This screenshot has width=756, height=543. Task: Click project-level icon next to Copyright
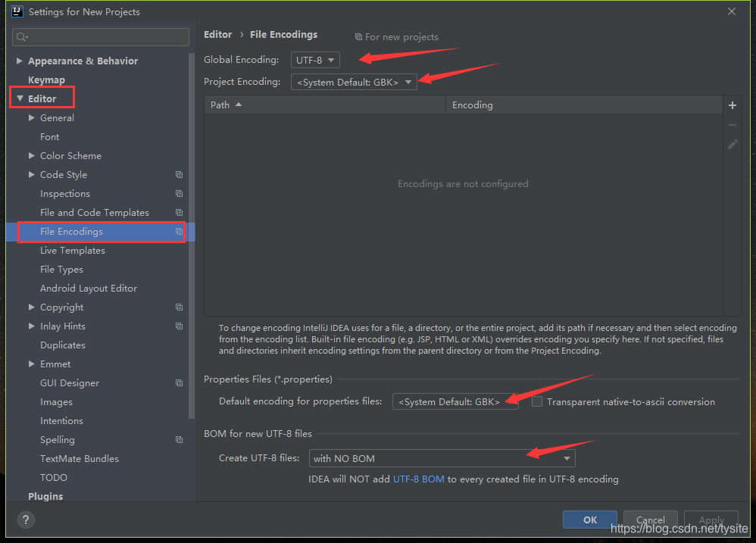[x=179, y=307]
